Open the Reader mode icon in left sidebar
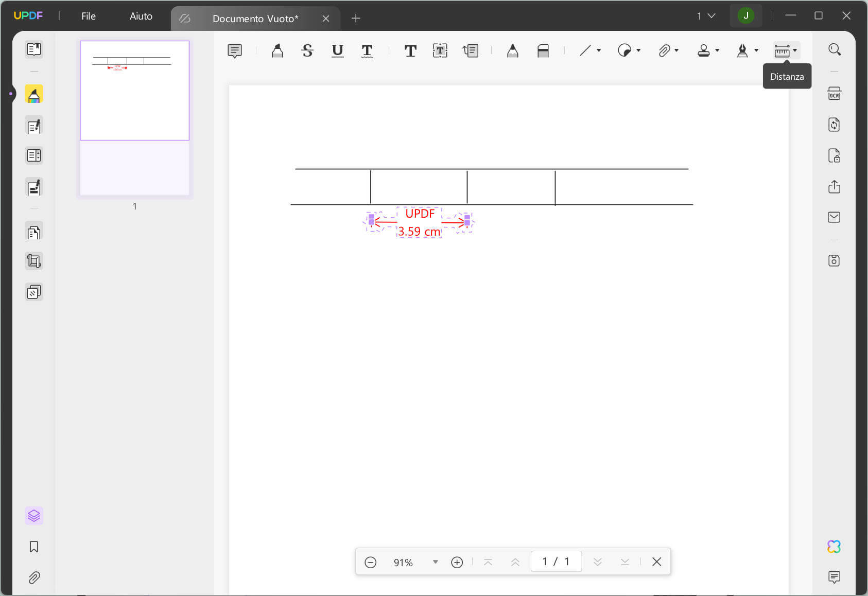The image size is (868, 596). pos(34,49)
